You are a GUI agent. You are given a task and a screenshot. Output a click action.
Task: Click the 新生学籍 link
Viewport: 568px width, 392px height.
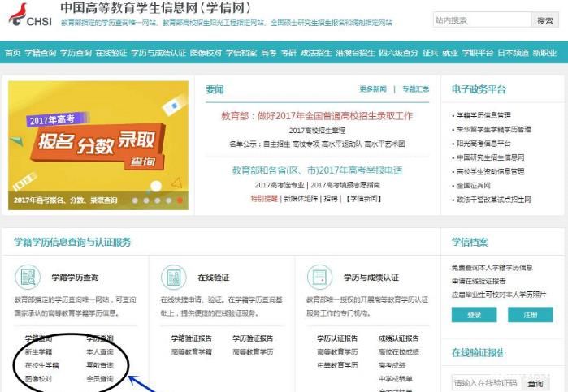(x=38, y=351)
